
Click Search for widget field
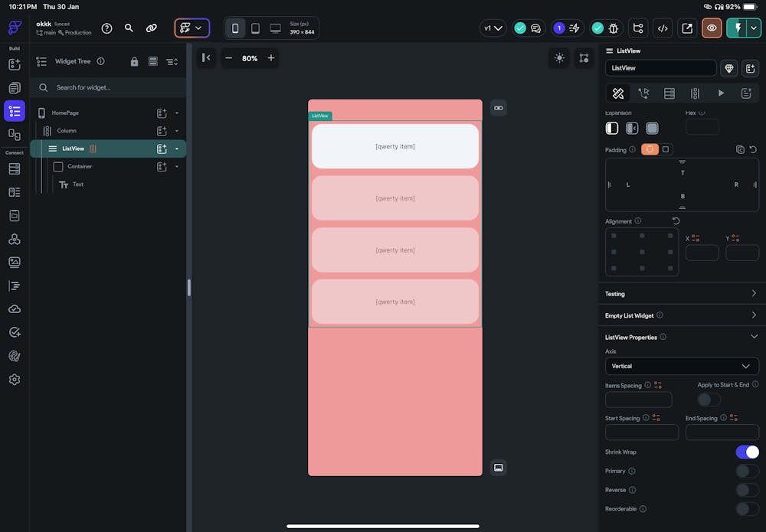click(115, 87)
